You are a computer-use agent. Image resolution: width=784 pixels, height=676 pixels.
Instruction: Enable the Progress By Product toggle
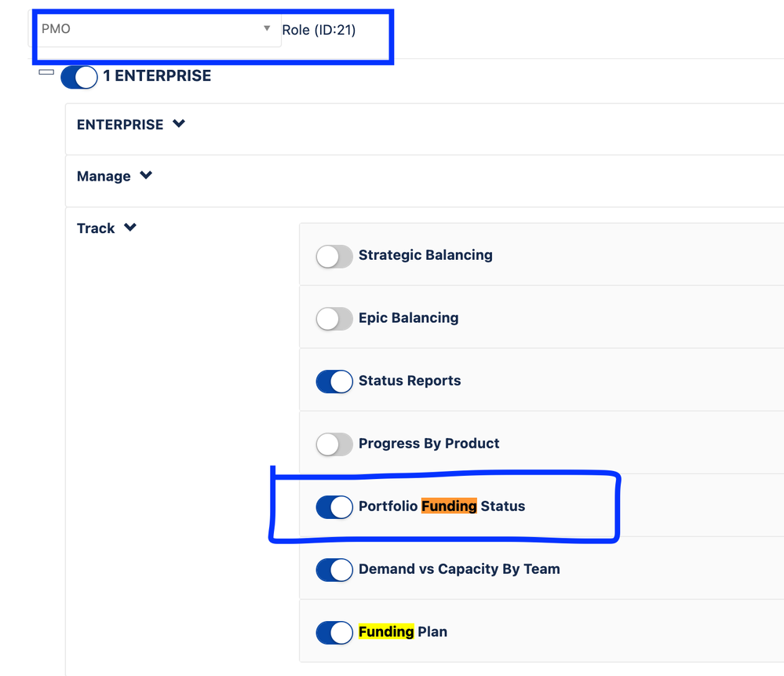[334, 444]
